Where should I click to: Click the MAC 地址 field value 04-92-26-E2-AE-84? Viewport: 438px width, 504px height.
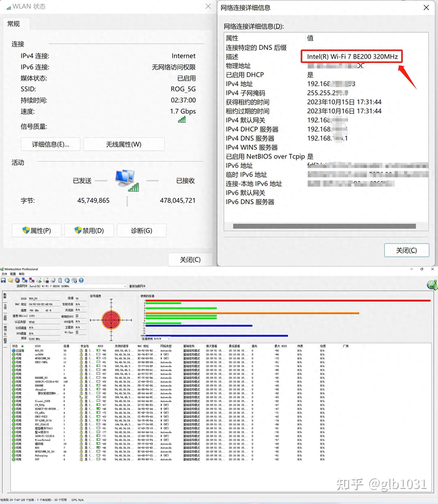(44, 304)
